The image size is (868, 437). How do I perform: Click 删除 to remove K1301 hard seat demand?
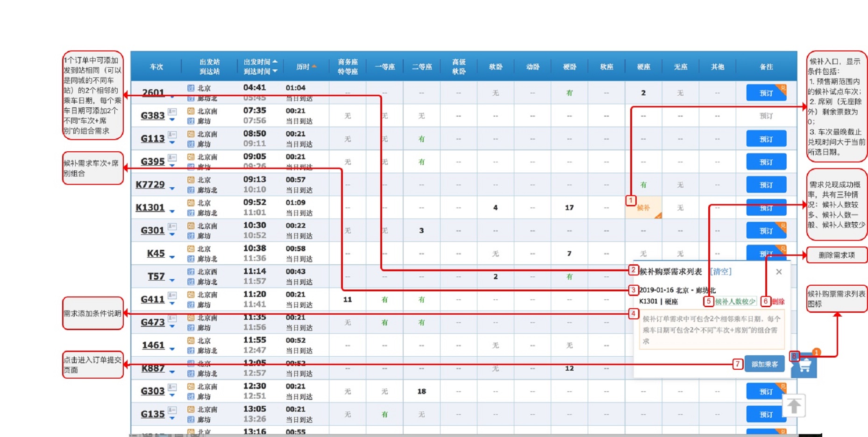pos(778,302)
